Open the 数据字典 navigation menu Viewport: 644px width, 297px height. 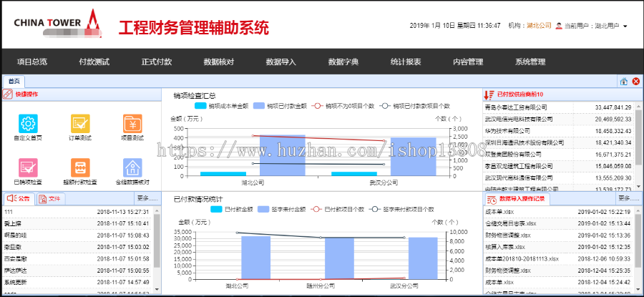pyautogui.click(x=343, y=62)
